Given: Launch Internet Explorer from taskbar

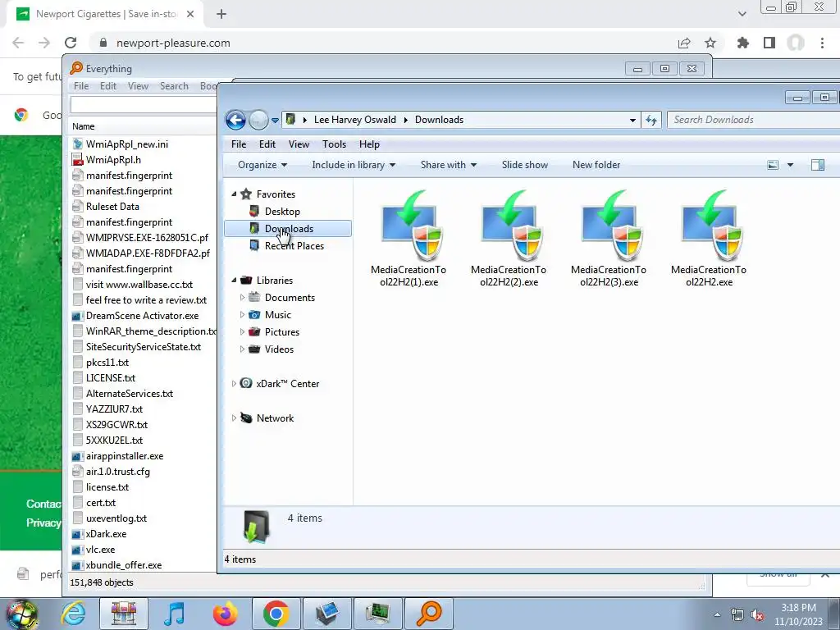Looking at the screenshot, I should [x=73, y=614].
